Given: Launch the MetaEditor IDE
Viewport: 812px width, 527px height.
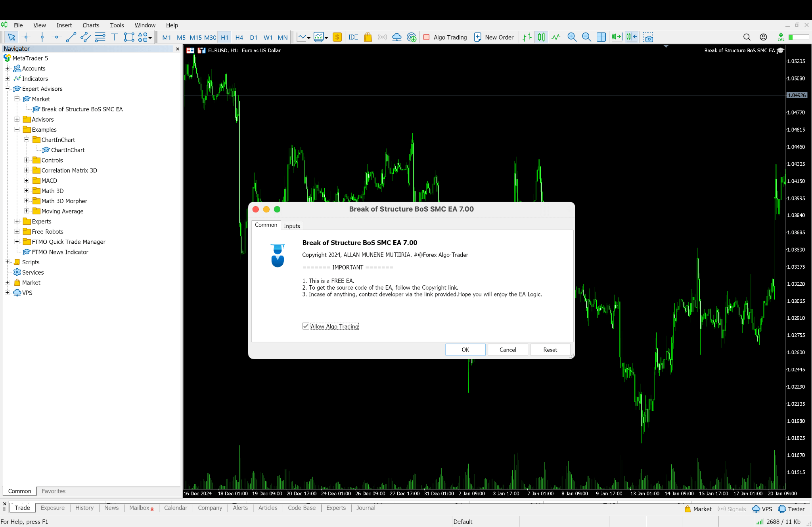Looking at the screenshot, I should point(353,37).
